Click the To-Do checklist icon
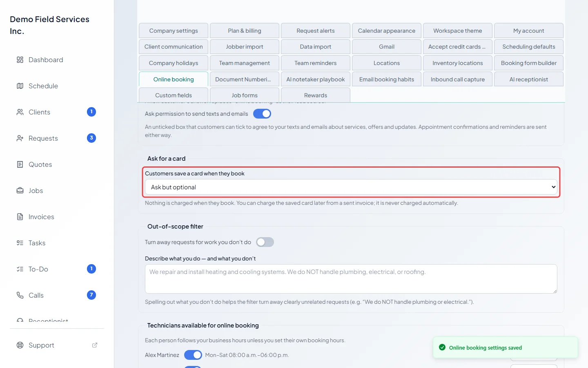Image resolution: width=588 pixels, height=368 pixels. tap(20, 269)
